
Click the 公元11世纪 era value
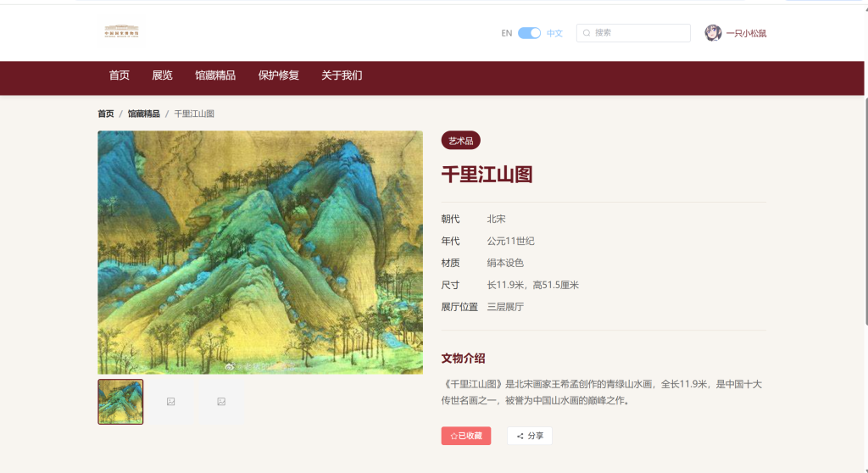(510, 241)
